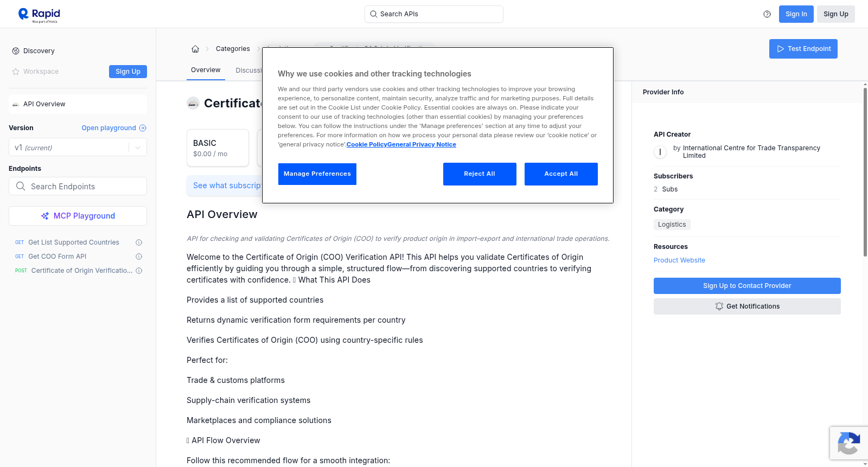Click the right panel vertical scrollbar
Viewport: 868px width, 467px height.
[x=865, y=171]
